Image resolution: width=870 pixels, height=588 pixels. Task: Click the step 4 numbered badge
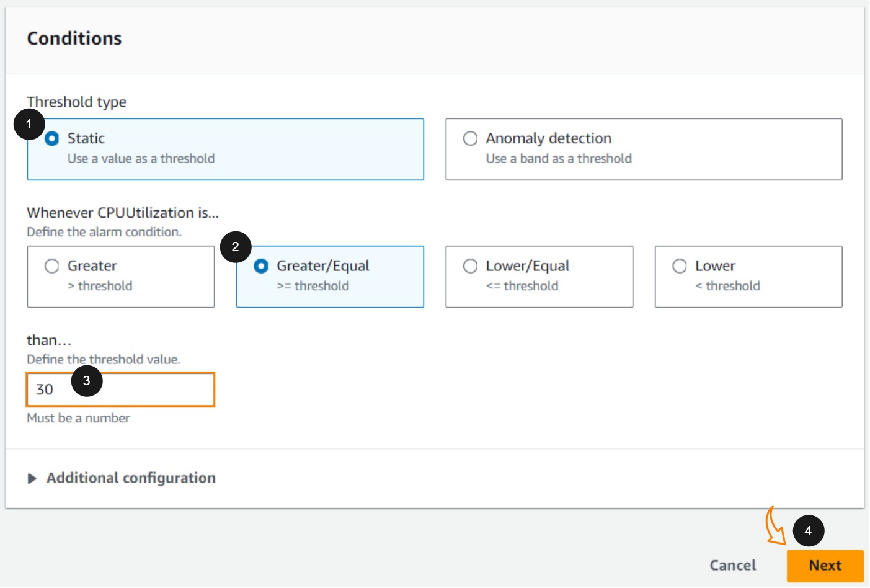(808, 531)
